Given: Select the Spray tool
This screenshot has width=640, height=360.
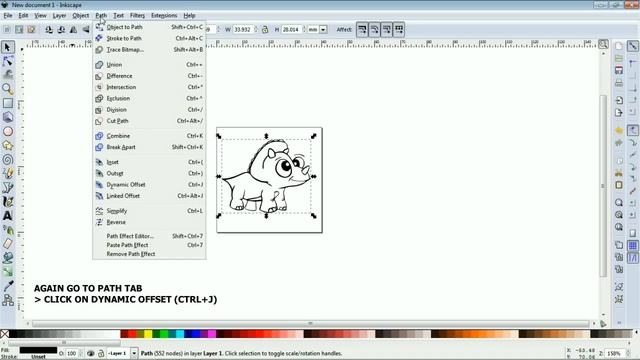Looking at the screenshot, I should coord(7,230).
